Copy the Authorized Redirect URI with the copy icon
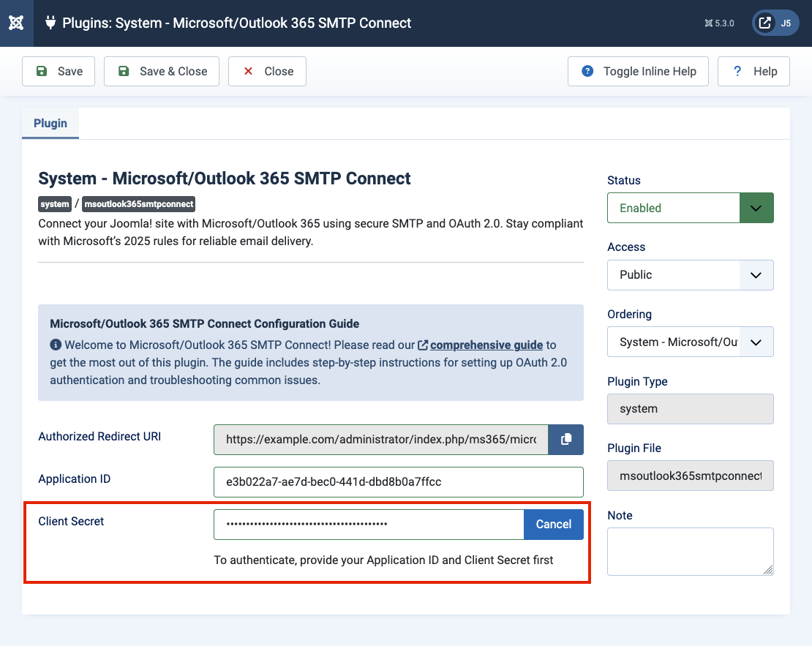The image size is (812, 646). click(x=566, y=439)
